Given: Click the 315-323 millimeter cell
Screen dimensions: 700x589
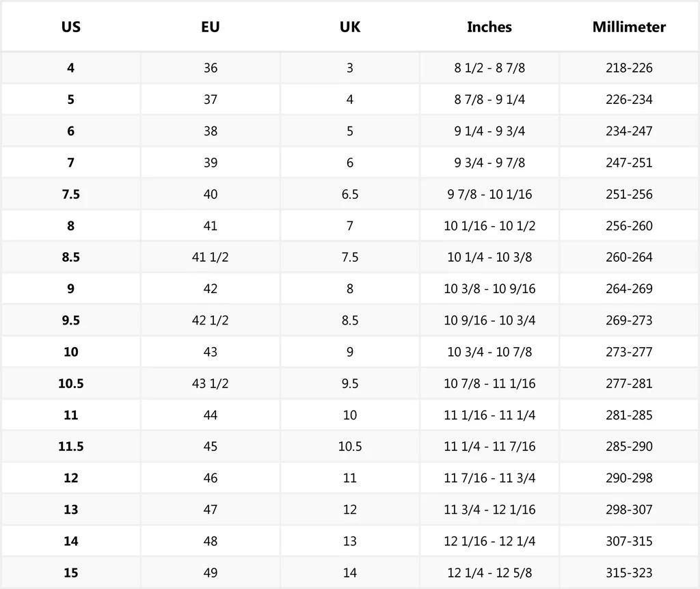Looking at the screenshot, I should coord(629,573).
